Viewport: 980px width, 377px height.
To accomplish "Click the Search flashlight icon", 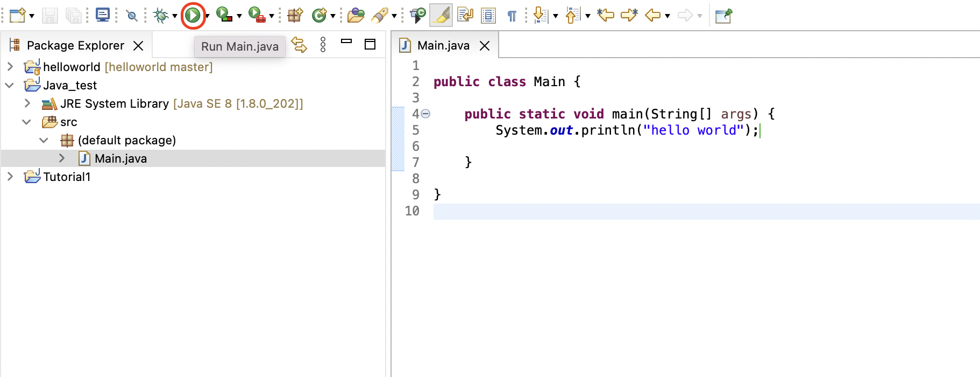I will pos(380,15).
